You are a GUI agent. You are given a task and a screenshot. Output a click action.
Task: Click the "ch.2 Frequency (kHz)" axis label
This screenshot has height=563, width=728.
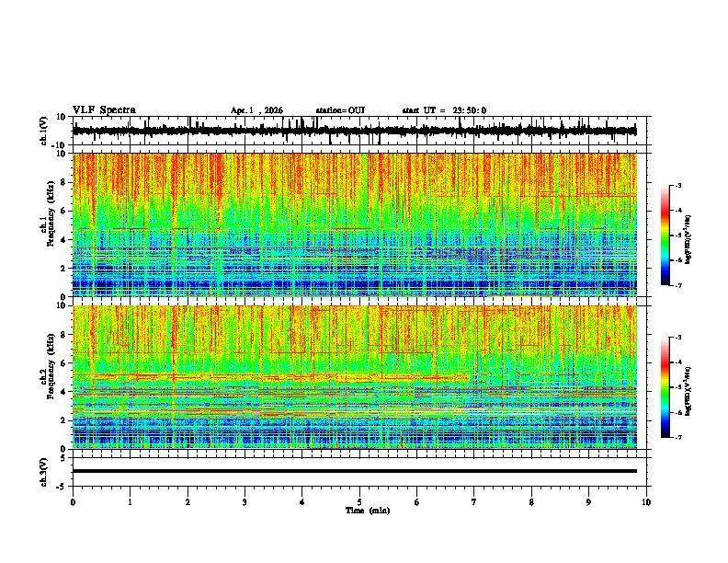pos(47,366)
